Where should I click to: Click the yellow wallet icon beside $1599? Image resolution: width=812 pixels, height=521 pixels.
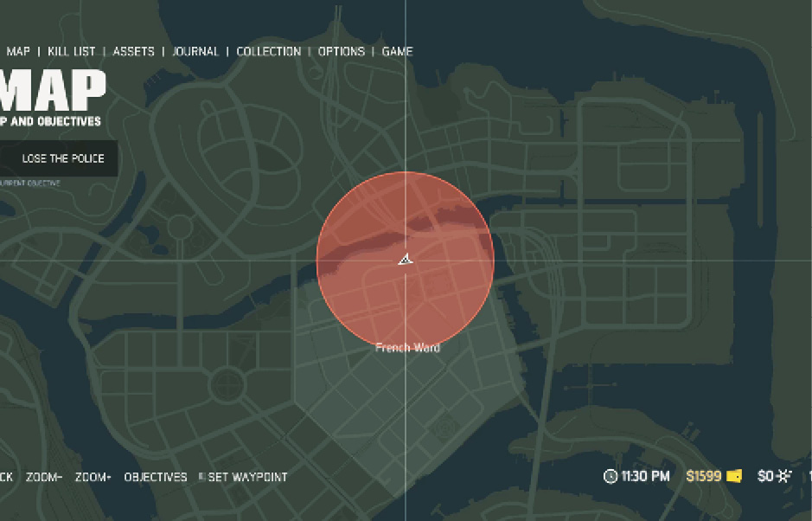coord(734,476)
